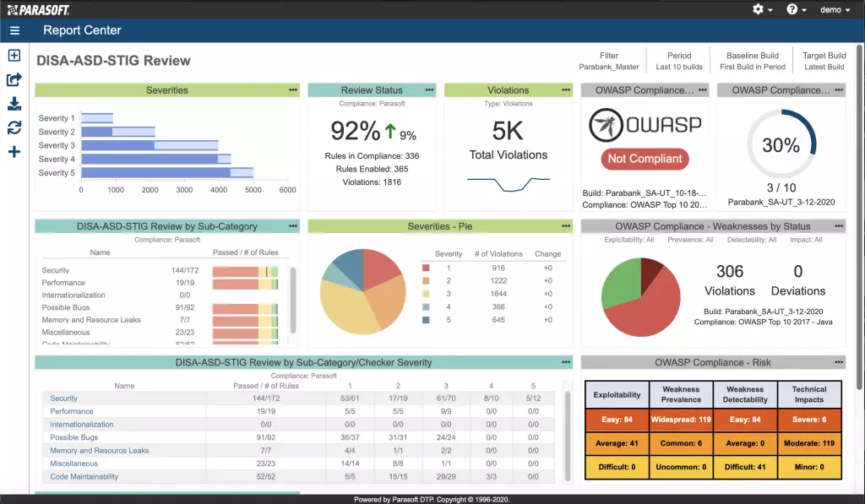The image size is (865, 504).
Task: Click the 53/61 Security severity 1 cell
Action: click(350, 398)
